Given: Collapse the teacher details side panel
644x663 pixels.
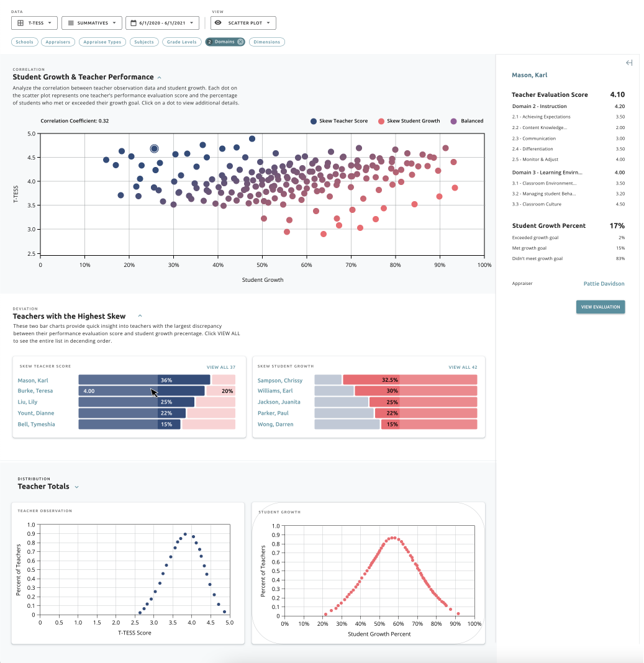Looking at the screenshot, I should tap(628, 63).
